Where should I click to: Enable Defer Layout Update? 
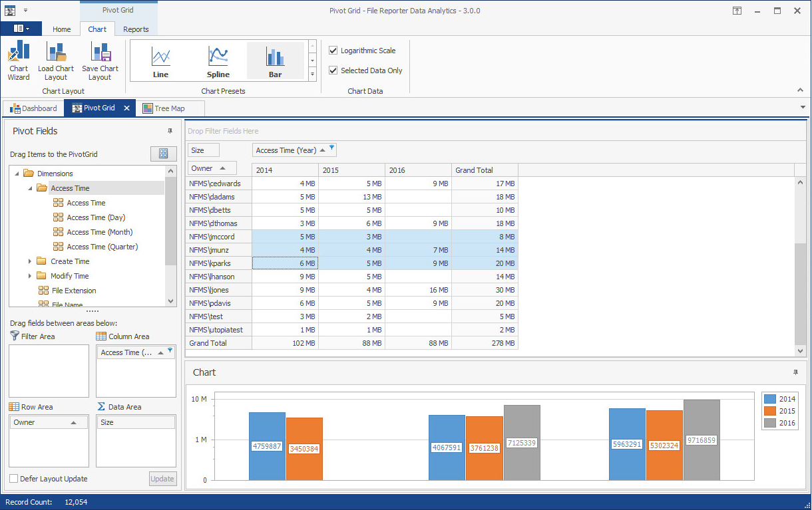point(14,479)
